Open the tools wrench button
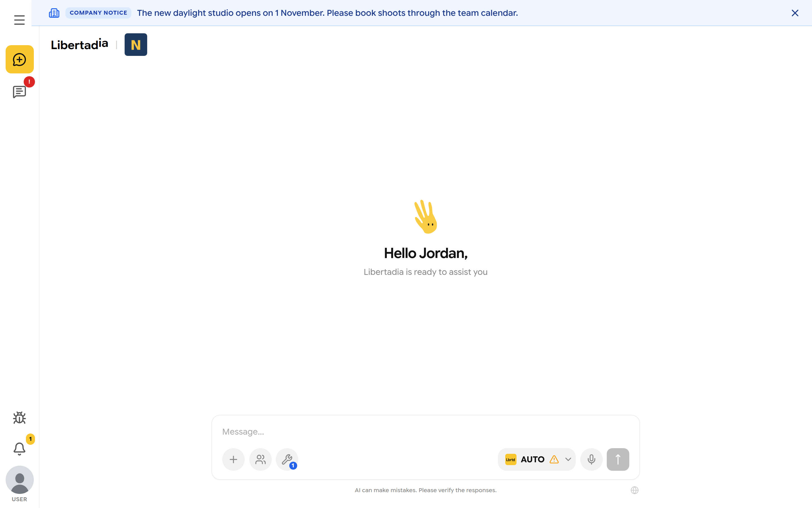Screen dimensions: 812x508 point(287,459)
